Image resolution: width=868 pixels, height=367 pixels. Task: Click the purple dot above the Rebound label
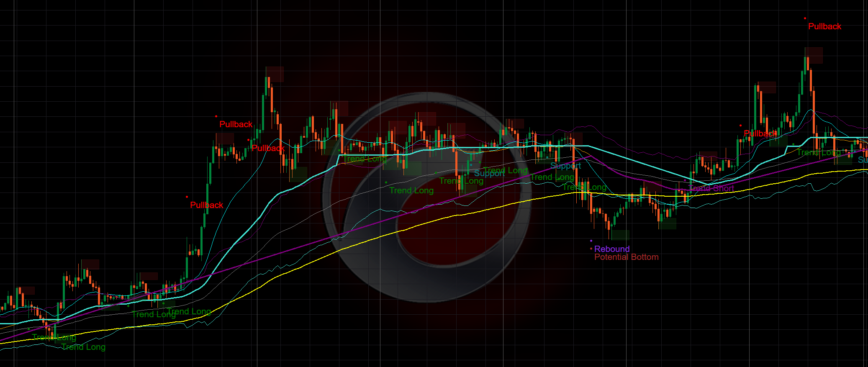[591, 241]
